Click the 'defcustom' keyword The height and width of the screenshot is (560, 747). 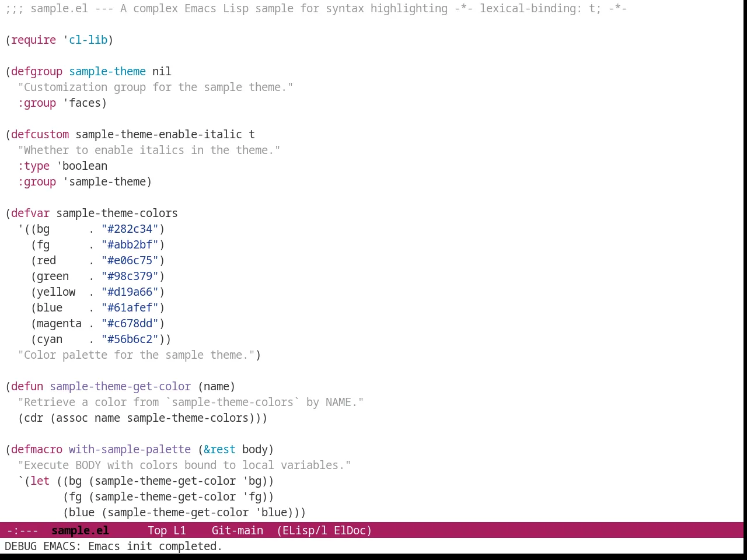click(40, 134)
